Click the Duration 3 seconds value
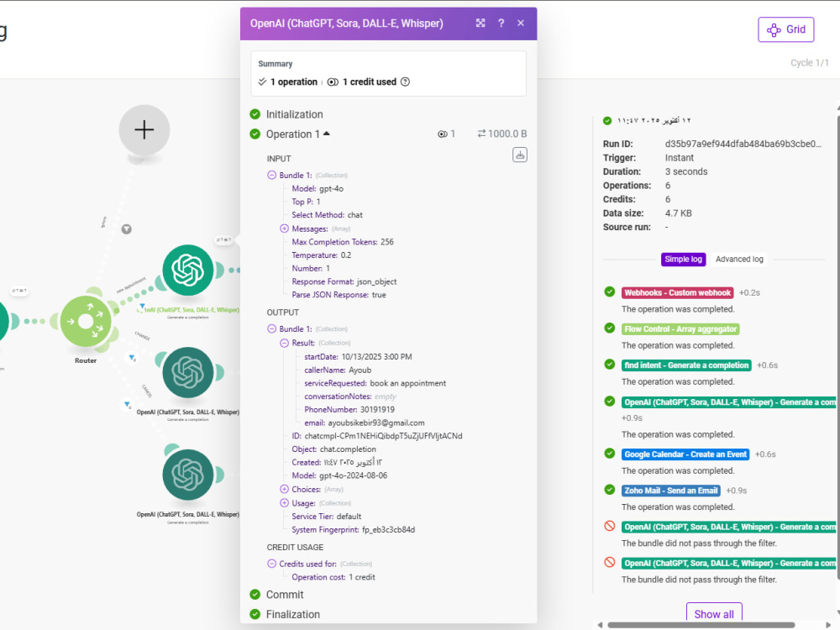The width and height of the screenshot is (840, 630). click(686, 172)
